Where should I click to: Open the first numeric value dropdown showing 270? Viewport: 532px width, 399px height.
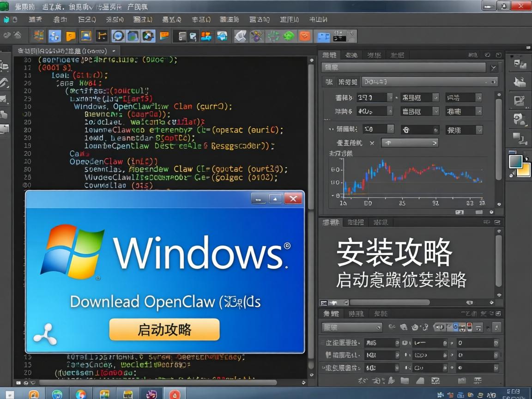click(390, 97)
